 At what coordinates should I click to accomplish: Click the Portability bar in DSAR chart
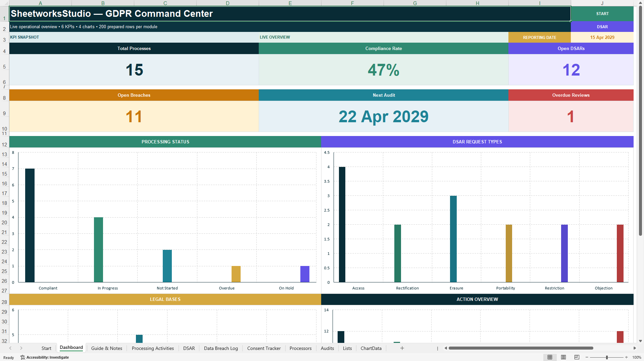point(509,253)
